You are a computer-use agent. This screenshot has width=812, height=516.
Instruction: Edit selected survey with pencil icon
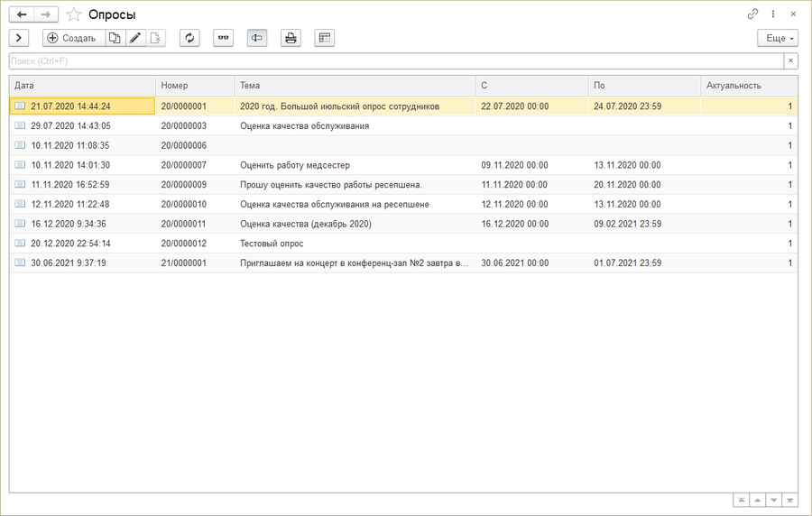click(135, 38)
